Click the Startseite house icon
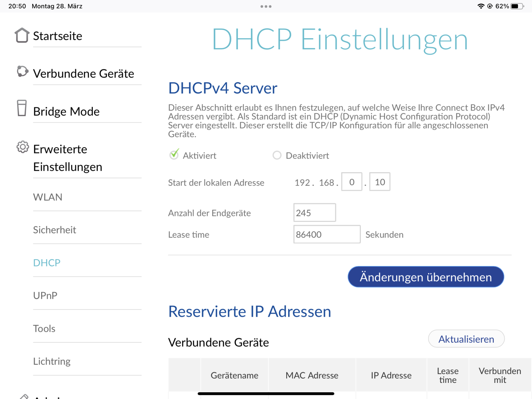Image resolution: width=532 pixels, height=399 pixels. tap(22, 35)
